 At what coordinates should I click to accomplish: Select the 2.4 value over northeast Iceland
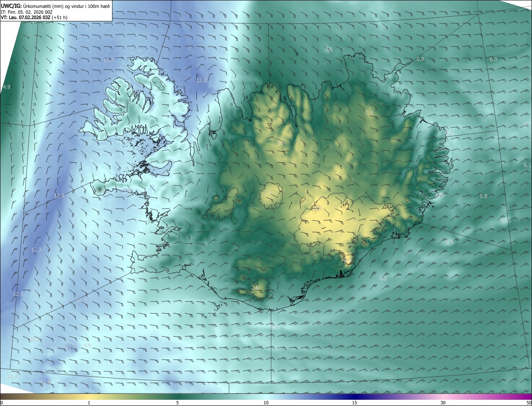[x=369, y=113]
